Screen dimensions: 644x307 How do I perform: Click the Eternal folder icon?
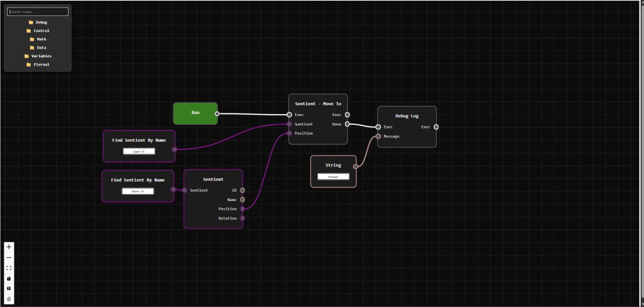tap(28, 64)
